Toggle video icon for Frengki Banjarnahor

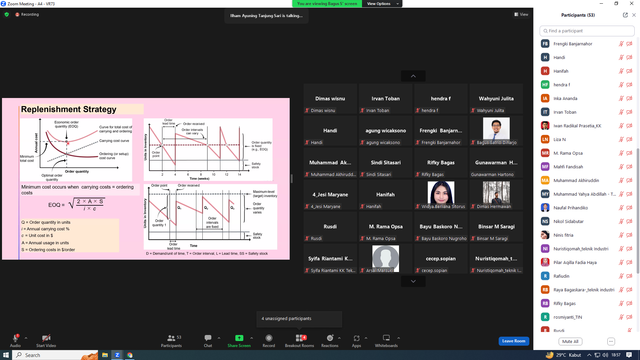pyautogui.click(x=629, y=44)
